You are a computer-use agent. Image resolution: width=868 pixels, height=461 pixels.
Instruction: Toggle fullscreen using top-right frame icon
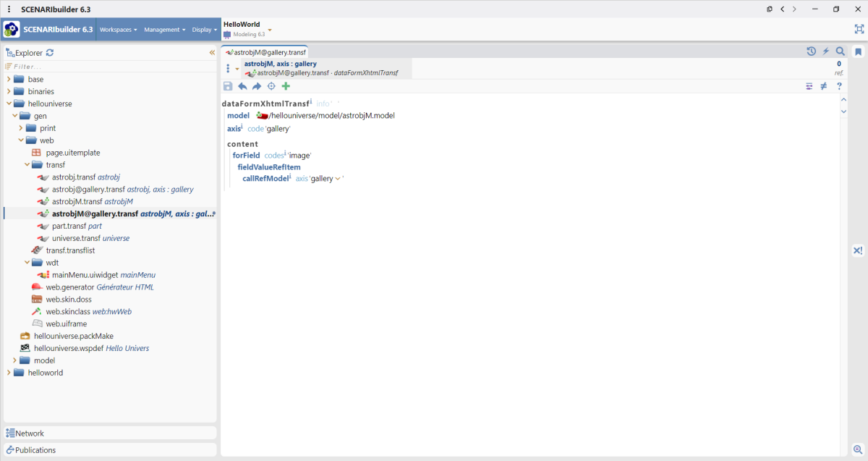point(859,30)
